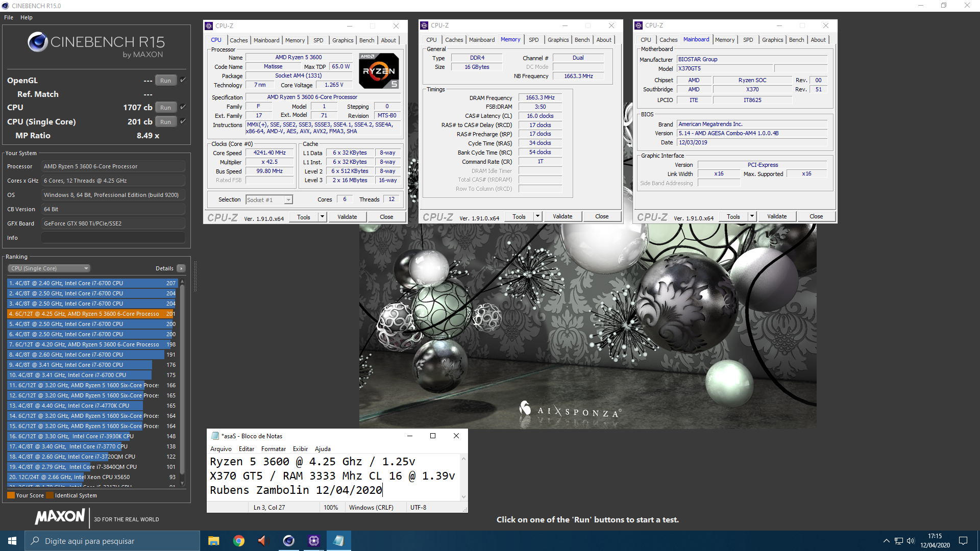Click the Your Score orange legend swatch

click(x=11, y=495)
